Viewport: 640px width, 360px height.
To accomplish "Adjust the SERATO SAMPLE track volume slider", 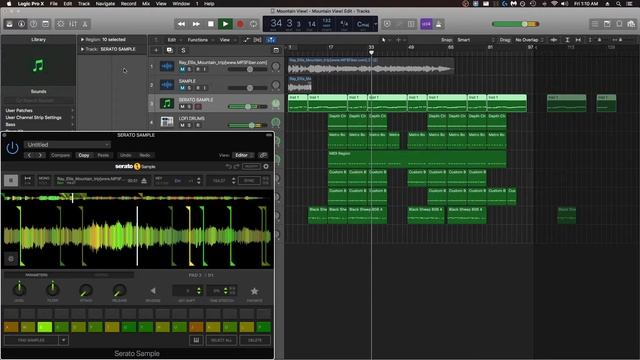I will (247, 107).
